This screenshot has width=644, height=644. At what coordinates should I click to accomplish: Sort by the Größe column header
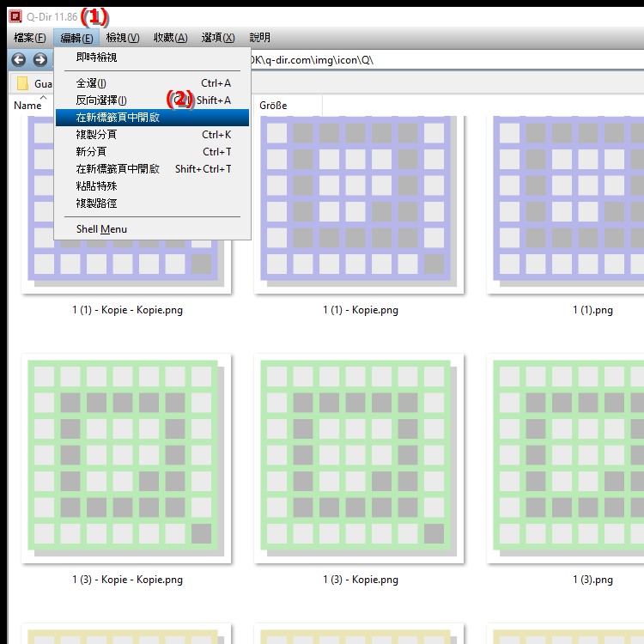(288, 106)
